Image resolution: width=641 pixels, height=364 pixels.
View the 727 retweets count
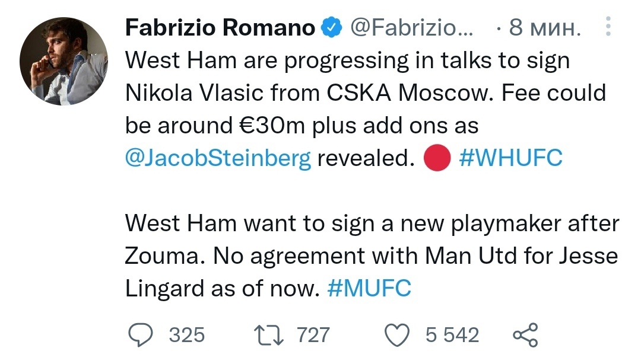point(313,335)
